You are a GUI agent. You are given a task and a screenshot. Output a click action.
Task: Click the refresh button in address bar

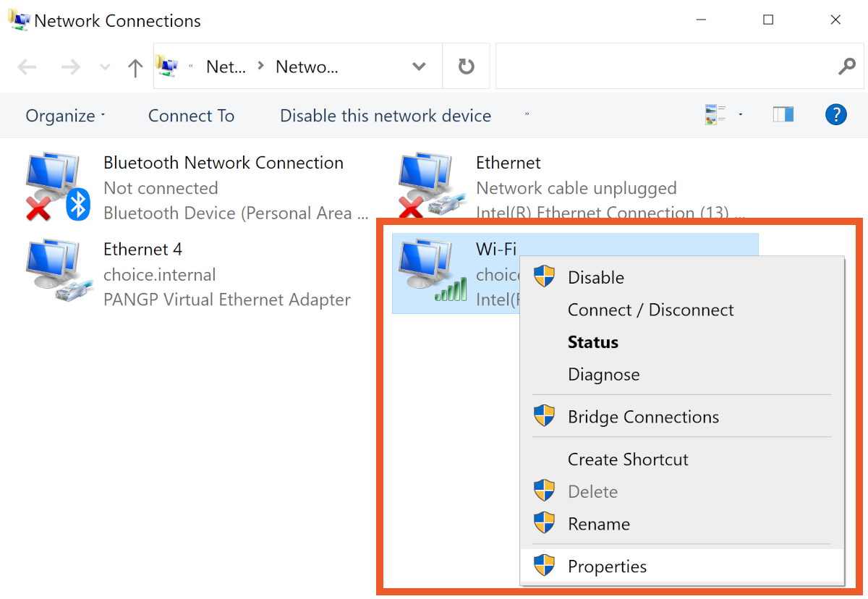pos(467,67)
